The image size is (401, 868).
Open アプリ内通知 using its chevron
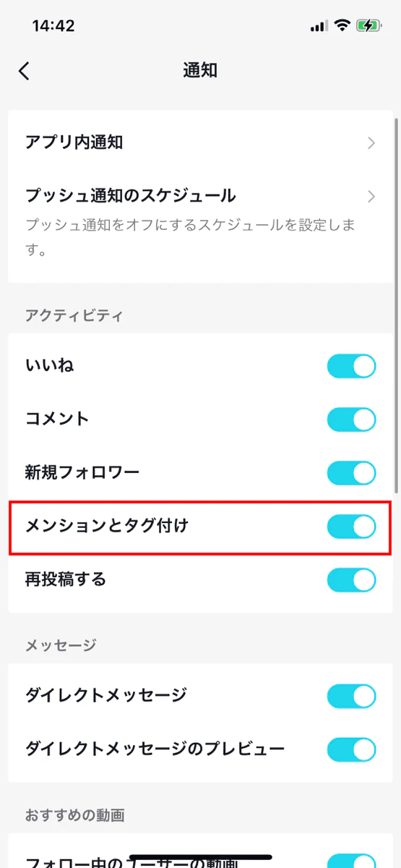click(371, 142)
